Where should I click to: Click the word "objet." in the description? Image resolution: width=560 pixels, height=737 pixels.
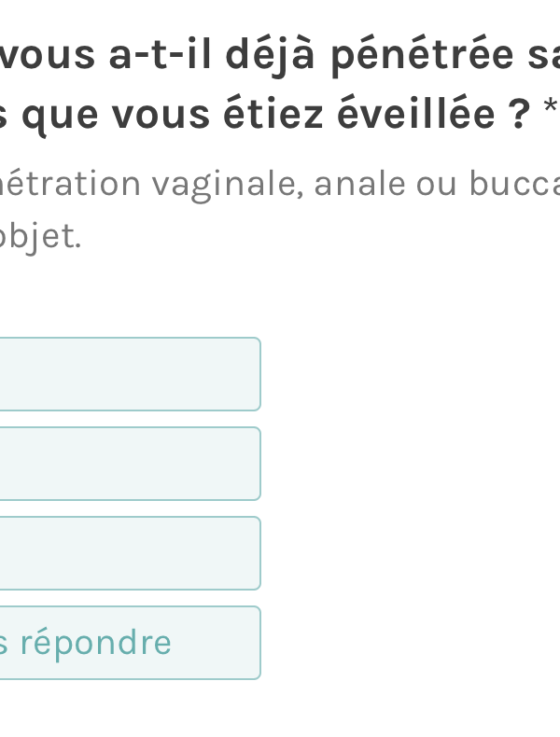coord(41,237)
